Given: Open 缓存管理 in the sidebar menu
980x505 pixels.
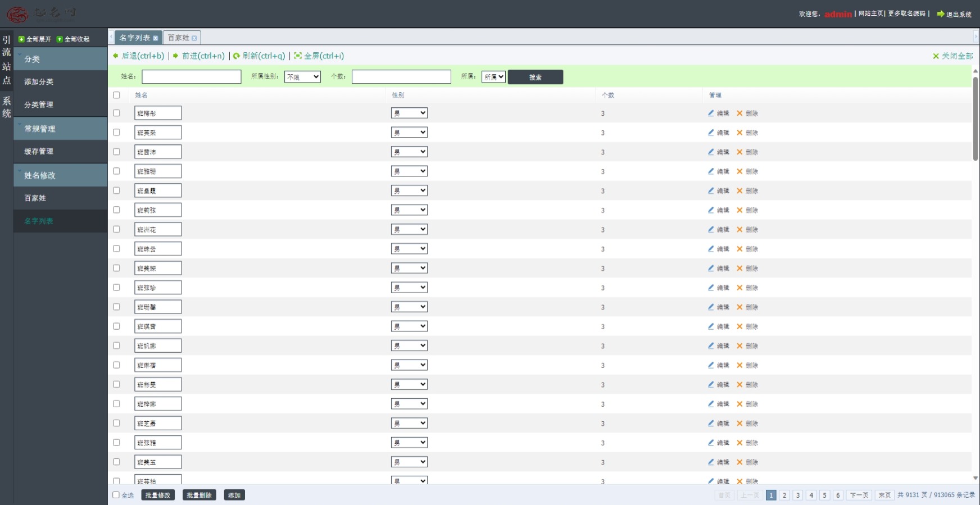Looking at the screenshot, I should 39,151.
